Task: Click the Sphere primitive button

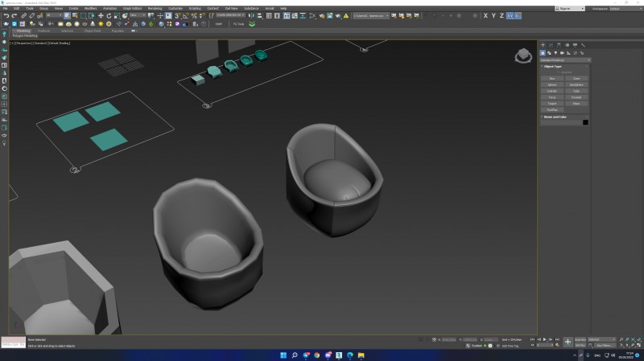Action: tap(552, 85)
